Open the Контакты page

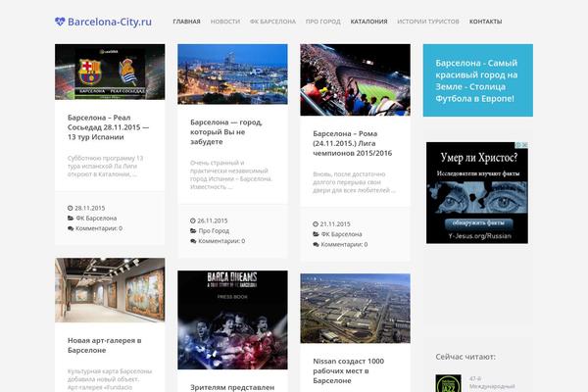pyautogui.click(x=485, y=21)
